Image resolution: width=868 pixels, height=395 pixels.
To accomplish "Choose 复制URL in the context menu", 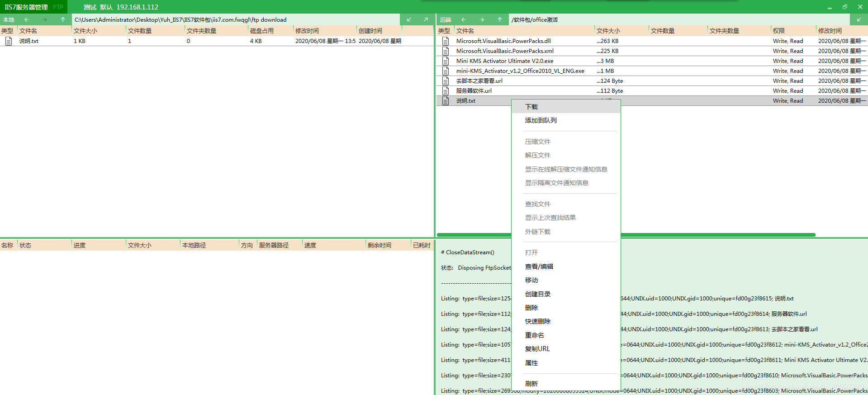I will point(566,349).
